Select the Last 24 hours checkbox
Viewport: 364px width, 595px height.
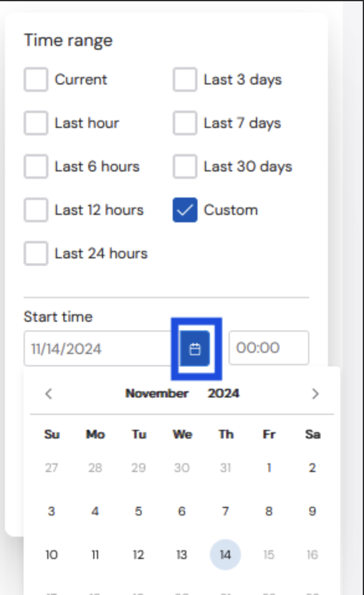(36, 253)
